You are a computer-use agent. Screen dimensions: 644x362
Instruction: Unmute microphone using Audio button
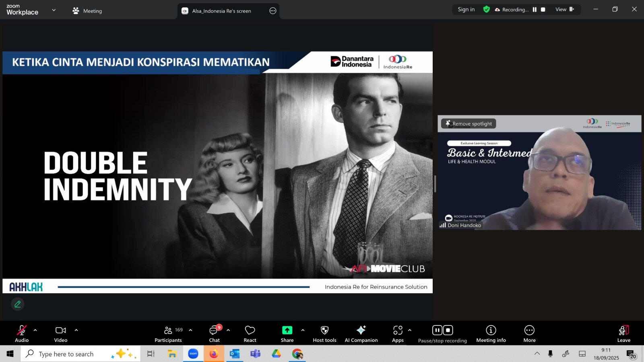coord(22,333)
